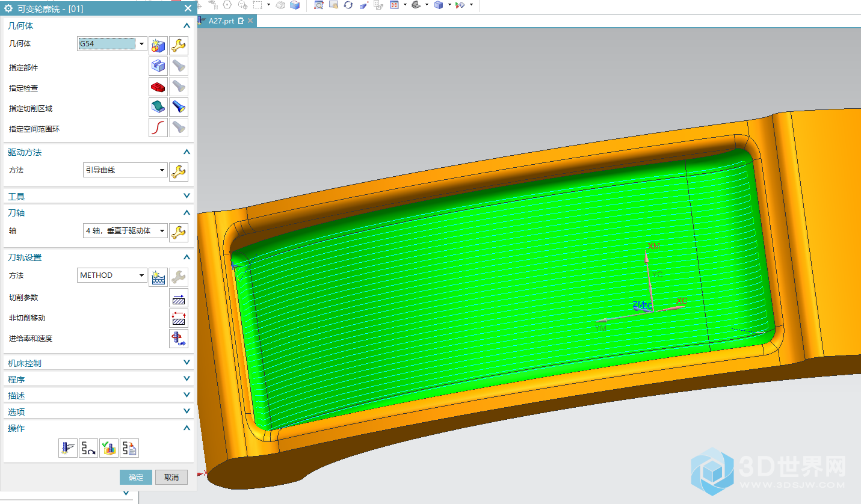Screen dimensions: 861x504
Task: Click the XM axis label in viewport
Action: coord(654,246)
